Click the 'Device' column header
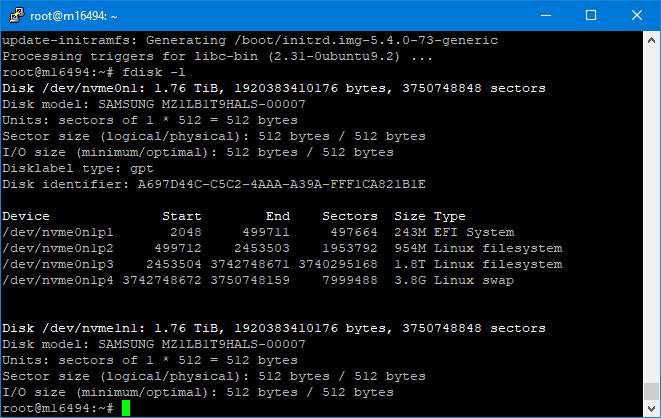This screenshot has width=661, height=418. (x=26, y=216)
